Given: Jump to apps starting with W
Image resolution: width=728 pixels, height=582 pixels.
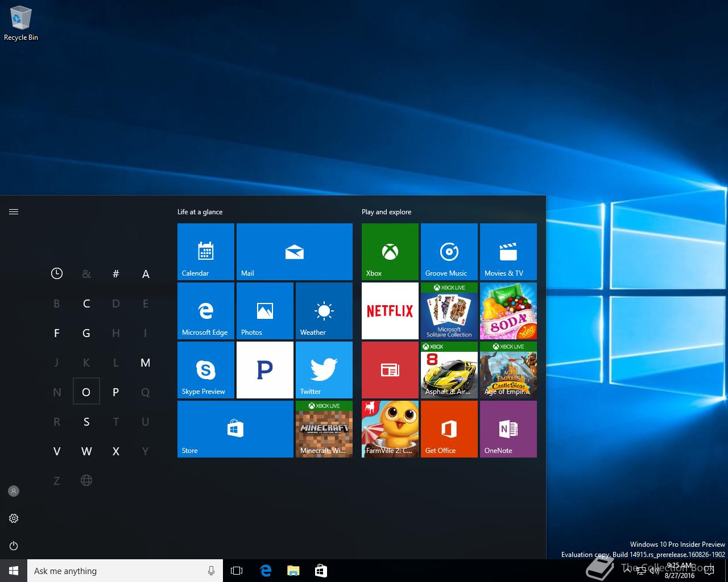Looking at the screenshot, I should pyautogui.click(x=86, y=451).
